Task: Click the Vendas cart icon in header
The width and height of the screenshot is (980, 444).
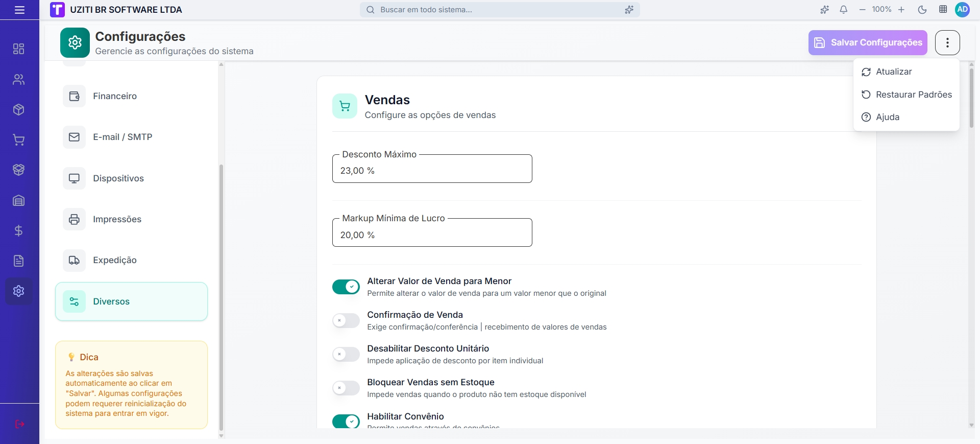Action: tap(345, 106)
